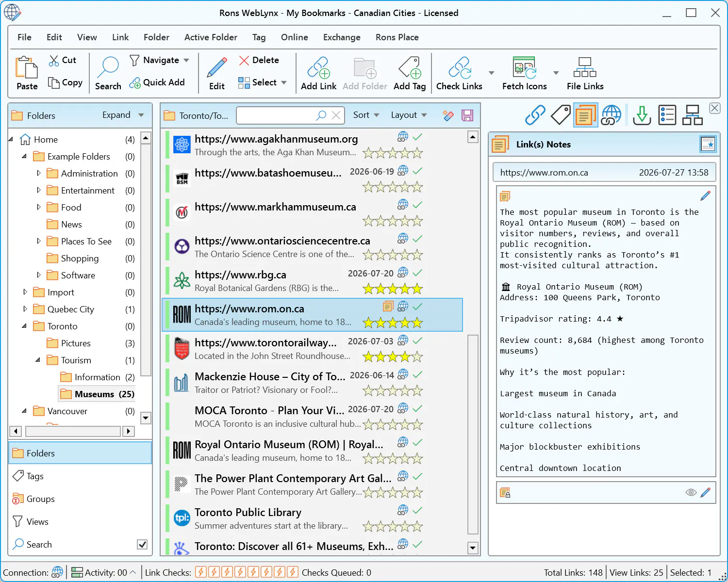This screenshot has width=728, height=582.
Task: Collapse the Tourism folder
Action: (38, 360)
